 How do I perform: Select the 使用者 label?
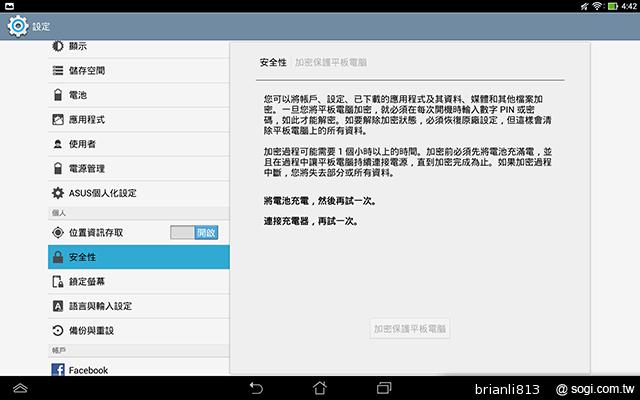(x=82, y=144)
